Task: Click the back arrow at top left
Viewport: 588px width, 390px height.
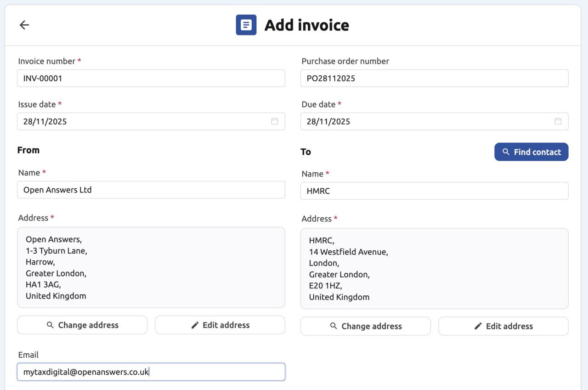Action: (x=24, y=25)
